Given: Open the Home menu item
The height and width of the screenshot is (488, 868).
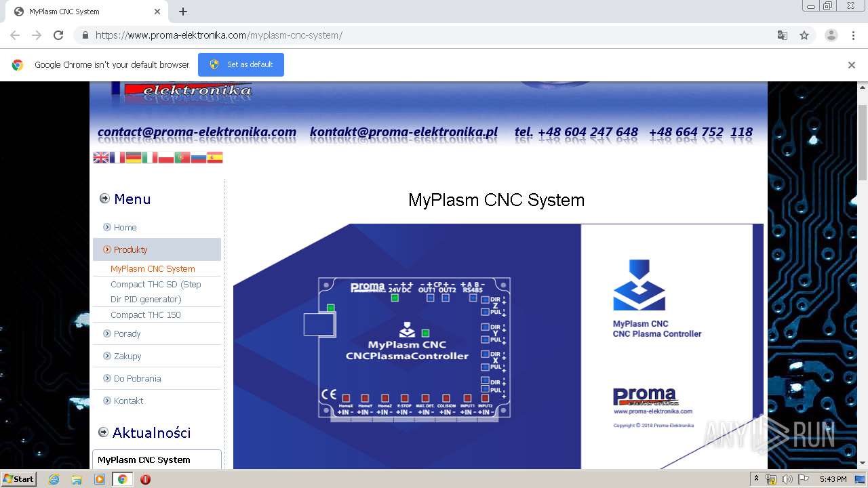Looking at the screenshot, I should [125, 227].
